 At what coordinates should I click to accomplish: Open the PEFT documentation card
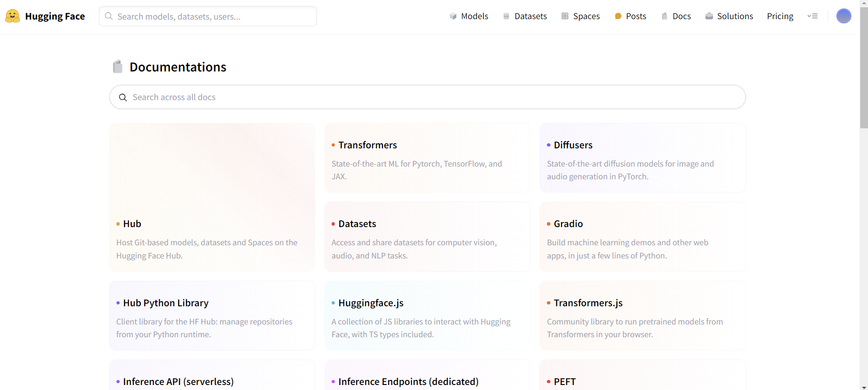tap(642, 375)
